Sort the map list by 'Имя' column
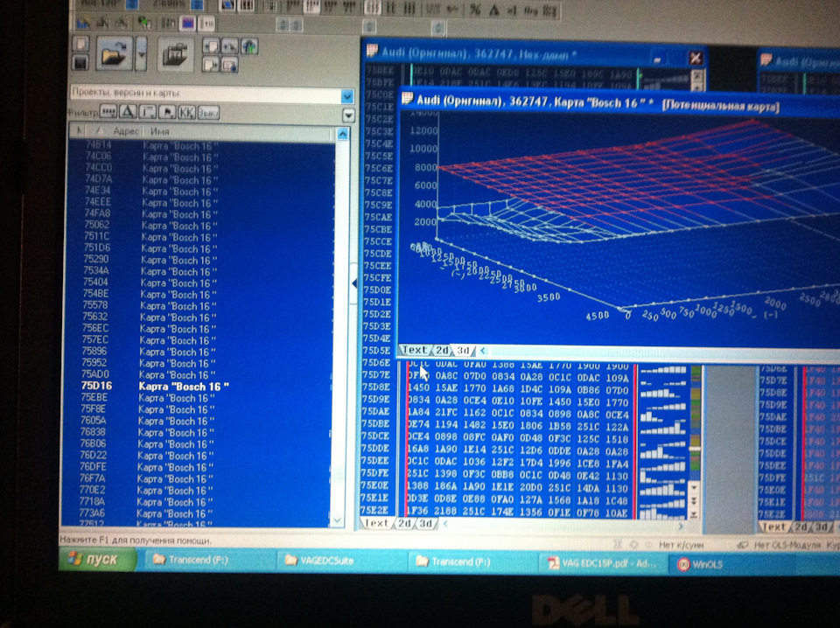The image size is (840, 628). pos(159,131)
